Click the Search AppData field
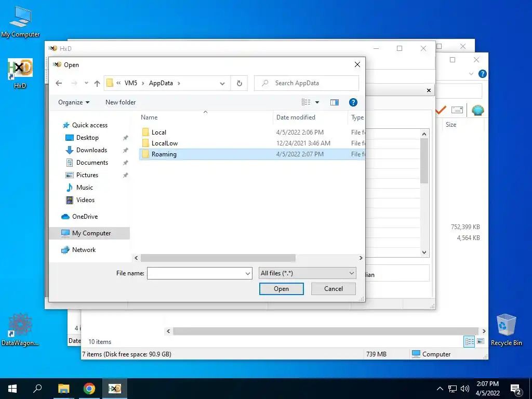The height and width of the screenshot is (399, 532). click(307, 83)
